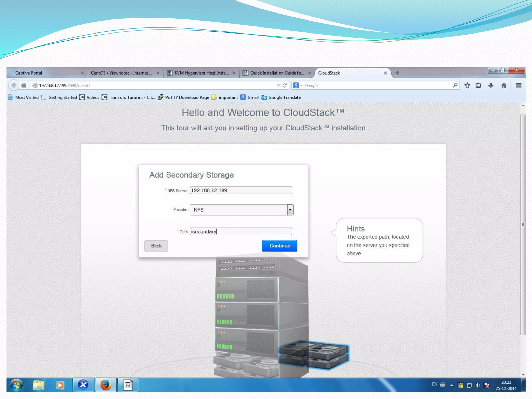The width and height of the screenshot is (532, 399).
Task: Open the Firefox hamburger menu
Action: (518, 85)
